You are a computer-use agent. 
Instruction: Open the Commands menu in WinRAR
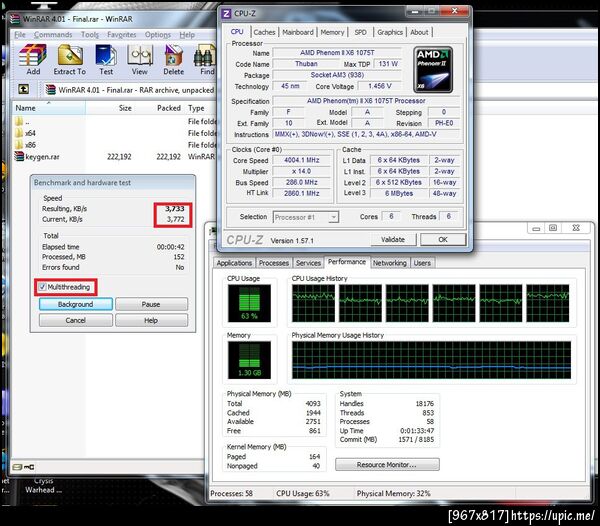(53, 35)
